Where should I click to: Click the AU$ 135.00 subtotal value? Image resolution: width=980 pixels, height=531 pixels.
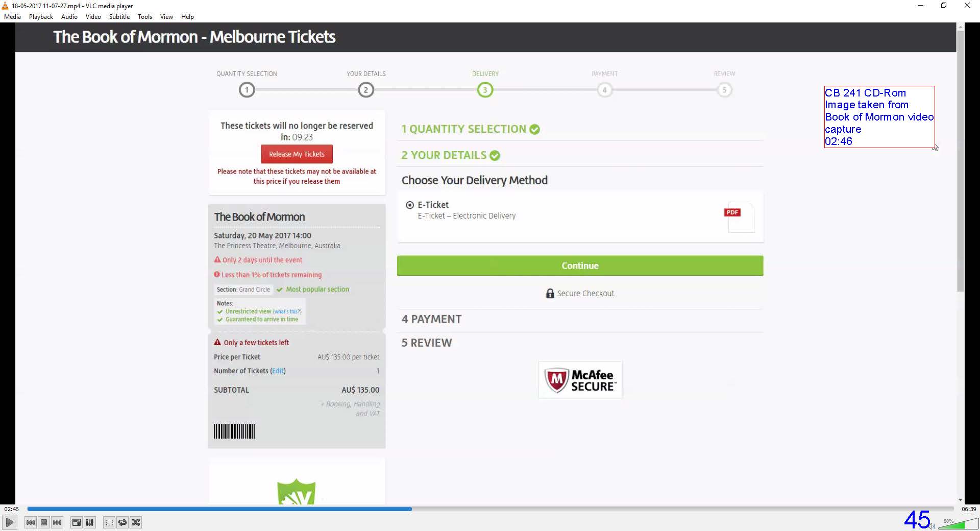click(360, 390)
